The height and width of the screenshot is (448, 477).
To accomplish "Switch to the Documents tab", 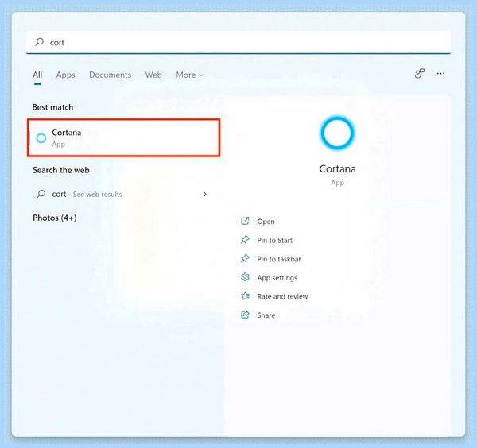I will coord(111,75).
